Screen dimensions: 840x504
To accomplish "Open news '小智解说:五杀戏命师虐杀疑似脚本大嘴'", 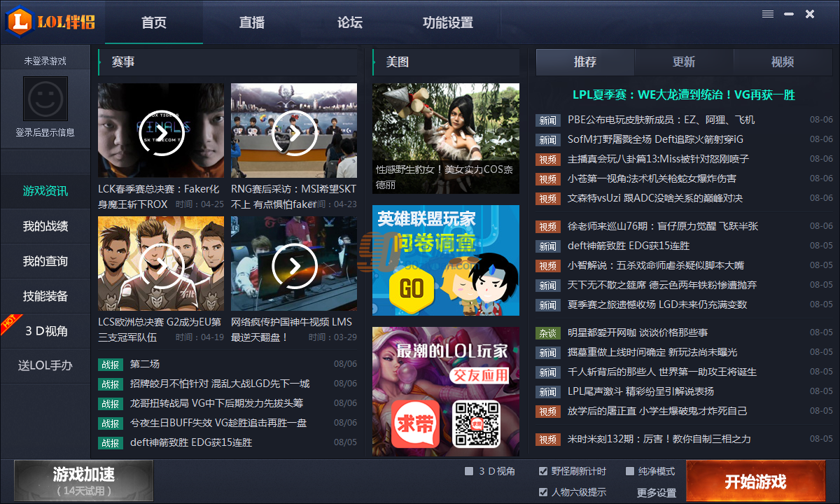I will tap(656, 266).
